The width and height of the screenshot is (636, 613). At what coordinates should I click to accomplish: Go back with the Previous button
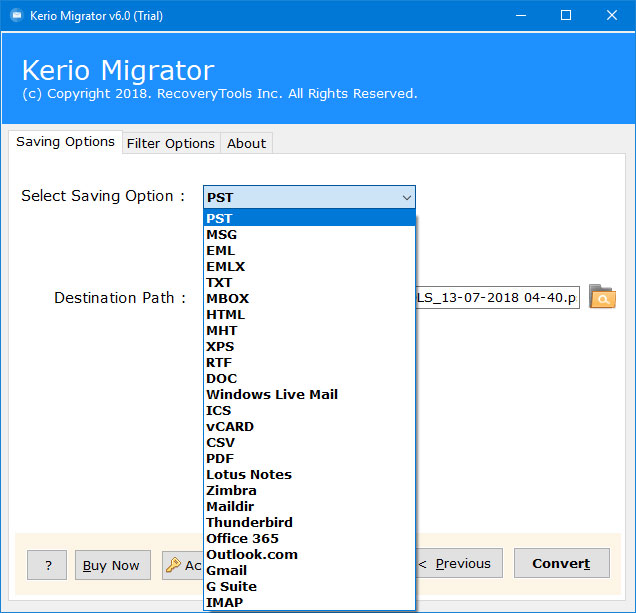(x=459, y=563)
